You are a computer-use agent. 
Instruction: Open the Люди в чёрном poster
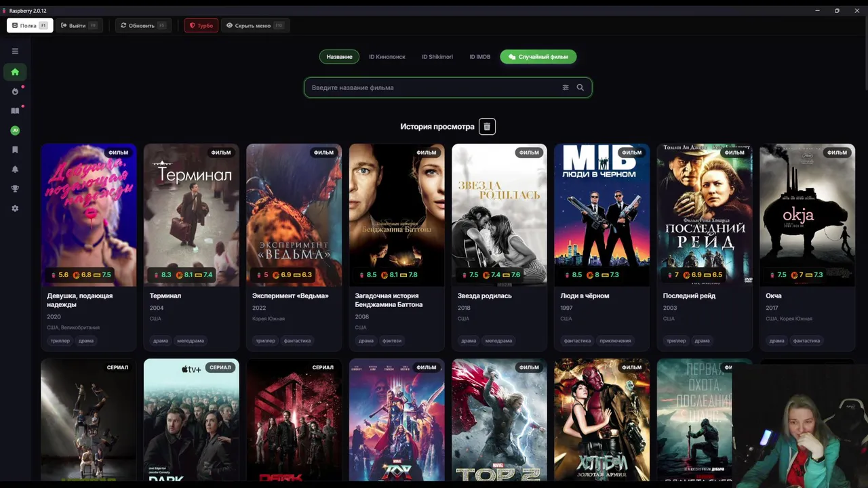(602, 215)
